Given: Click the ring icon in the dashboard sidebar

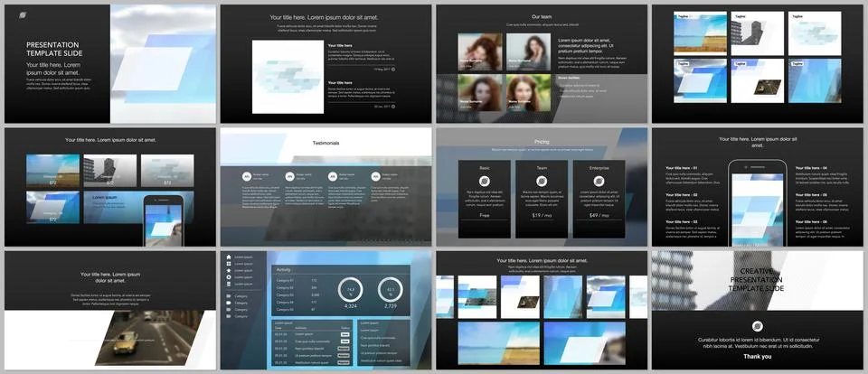Looking at the screenshot, I should [x=229, y=277].
